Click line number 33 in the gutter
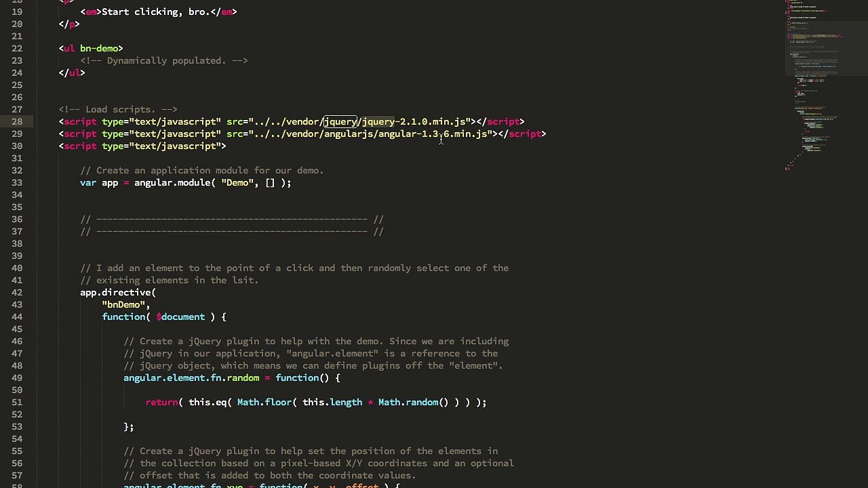This screenshot has height=488, width=868. pyautogui.click(x=16, y=183)
